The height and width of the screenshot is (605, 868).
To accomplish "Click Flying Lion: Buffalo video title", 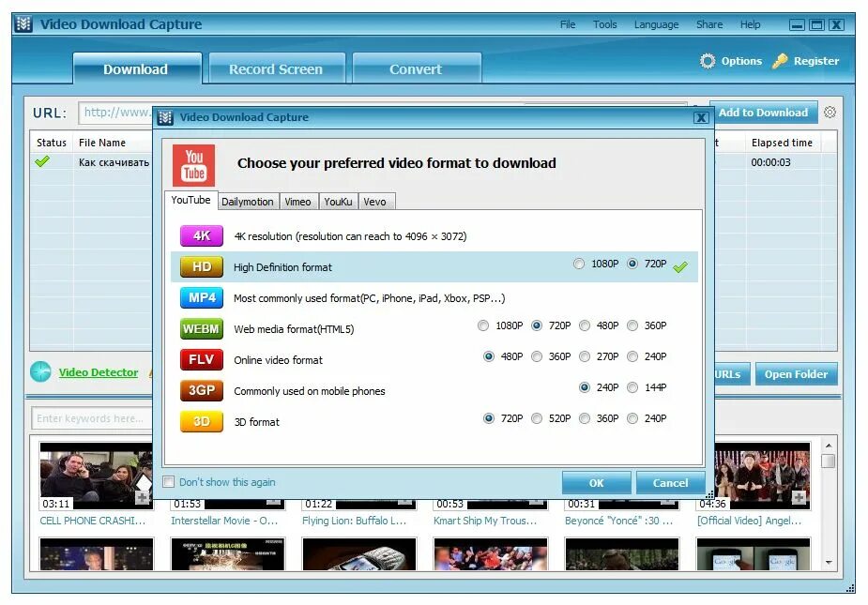I will [355, 521].
